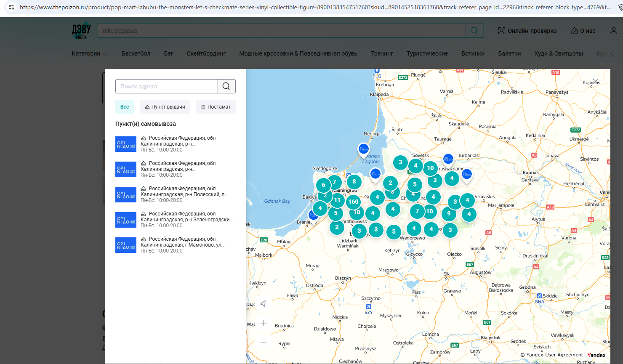Open Yandex 'User Agreement' link

(x=564, y=355)
